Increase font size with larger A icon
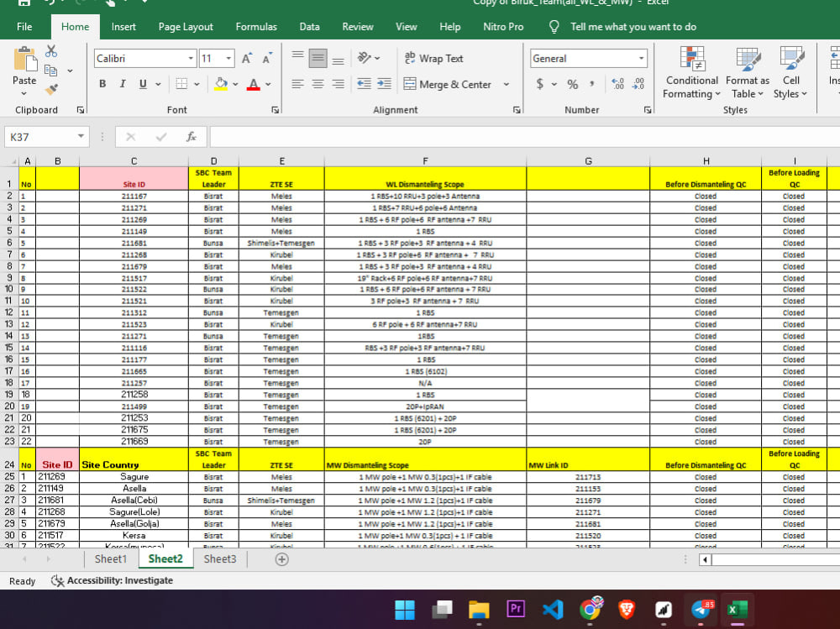Viewport: 840px width, 629px height. click(247, 59)
